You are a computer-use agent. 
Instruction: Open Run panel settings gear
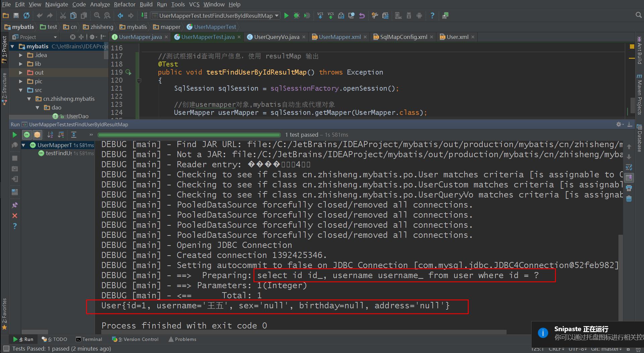[619, 124]
